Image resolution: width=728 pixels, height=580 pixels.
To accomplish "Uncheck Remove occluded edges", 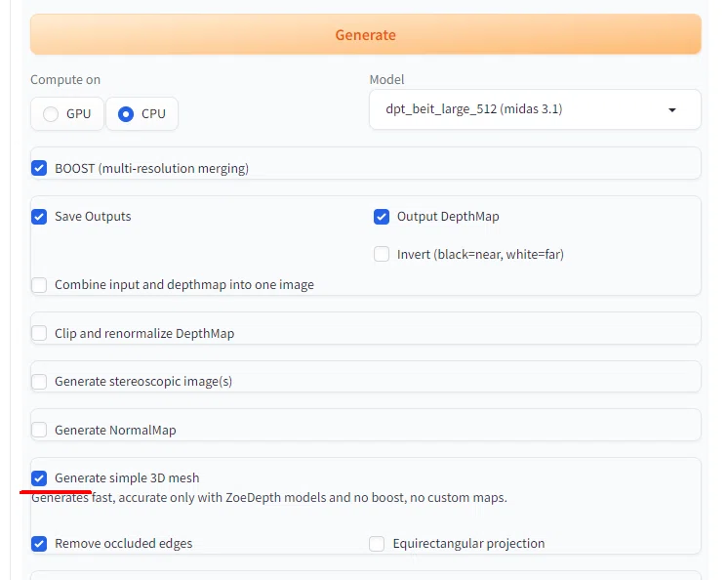I will tap(39, 543).
